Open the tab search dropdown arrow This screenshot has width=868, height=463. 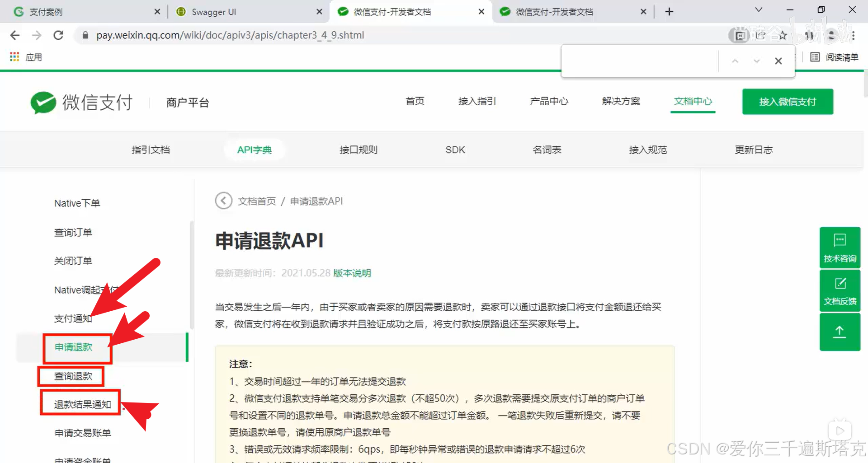759,9
